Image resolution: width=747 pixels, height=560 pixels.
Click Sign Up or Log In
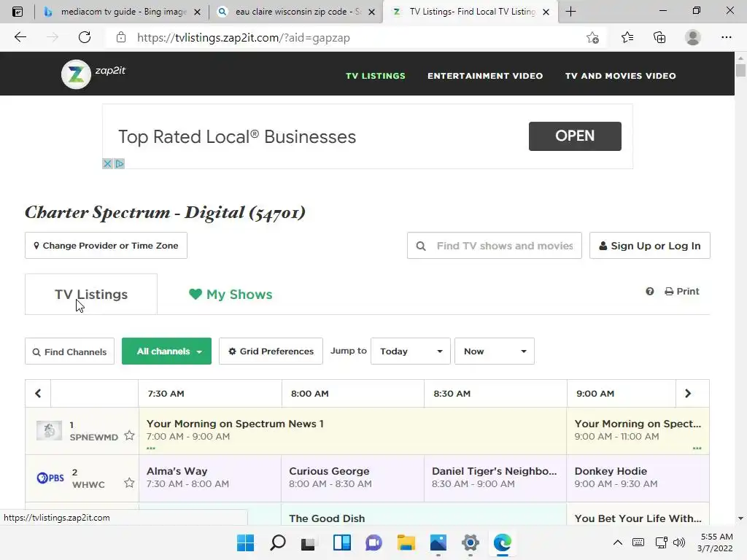tap(650, 246)
